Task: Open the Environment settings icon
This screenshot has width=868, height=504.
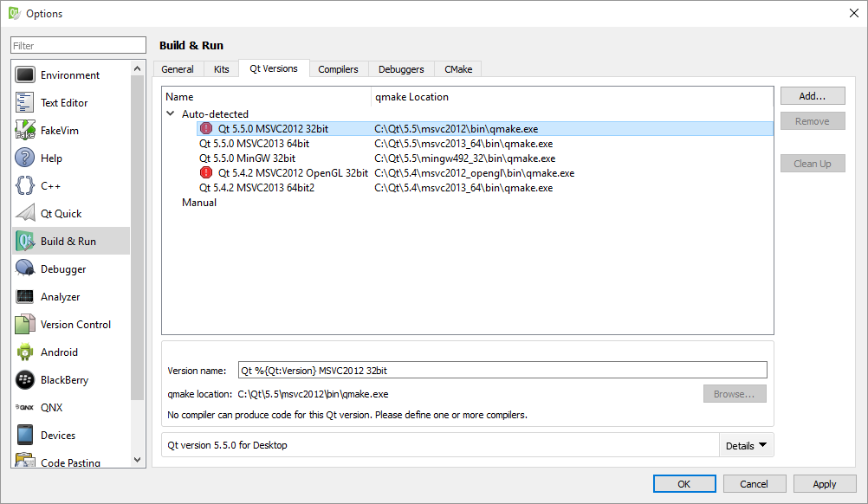Action: pos(25,74)
